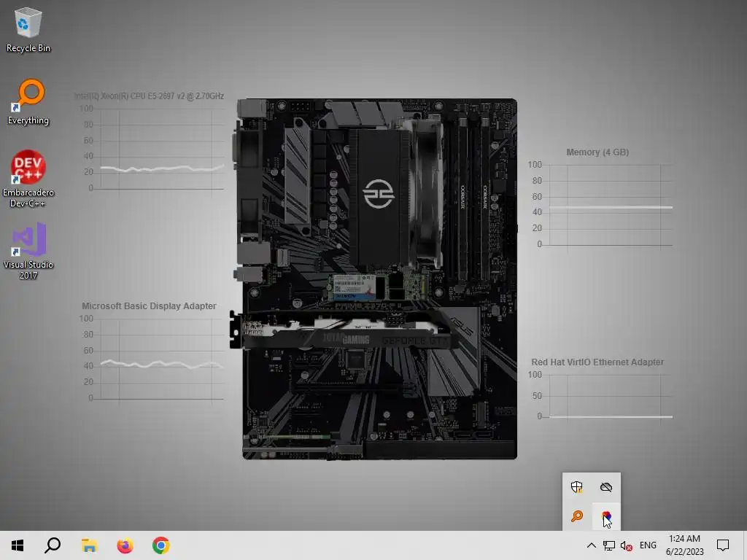747x560 pixels.
Task: Click the Everything magnifier icon in tray popup
Action: (577, 516)
